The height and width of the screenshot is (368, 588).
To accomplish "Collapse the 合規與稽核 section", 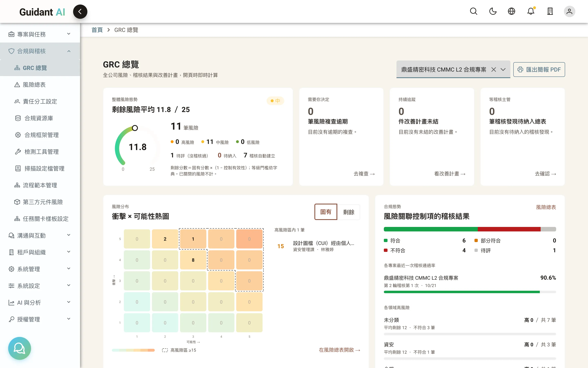I will 40,51.
